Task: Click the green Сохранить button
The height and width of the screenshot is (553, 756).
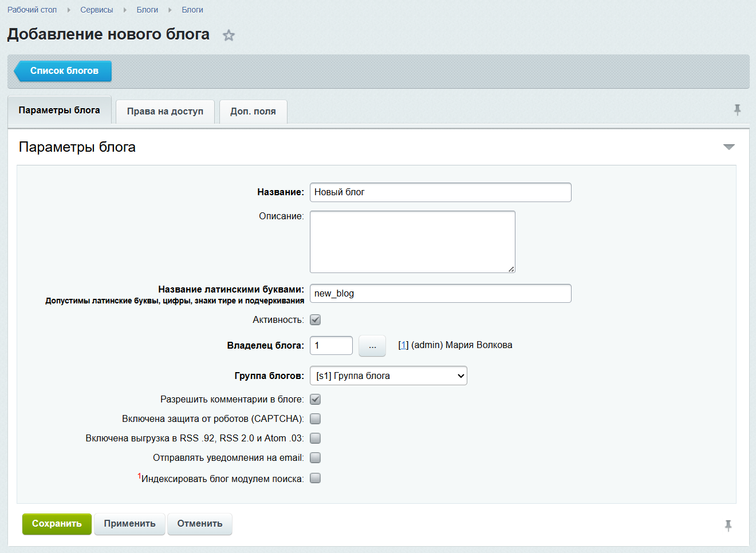Action: click(x=57, y=524)
